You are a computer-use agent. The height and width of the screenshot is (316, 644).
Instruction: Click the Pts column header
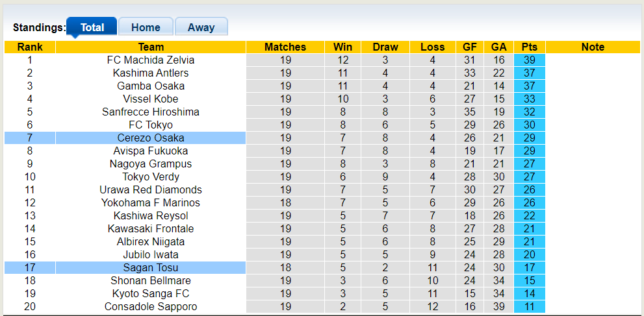(529, 47)
